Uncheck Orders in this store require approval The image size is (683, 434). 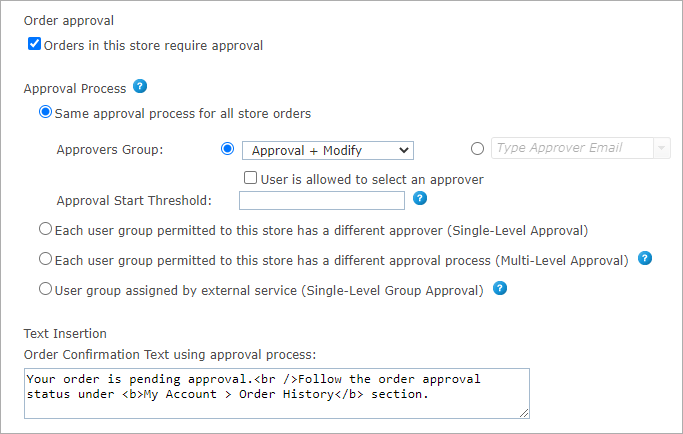click(x=35, y=44)
